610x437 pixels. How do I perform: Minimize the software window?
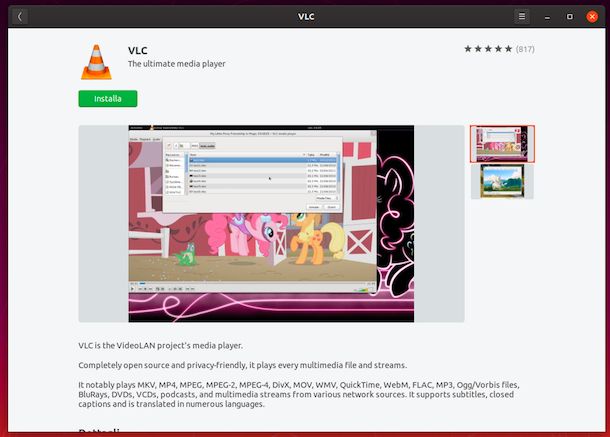pyautogui.click(x=547, y=17)
